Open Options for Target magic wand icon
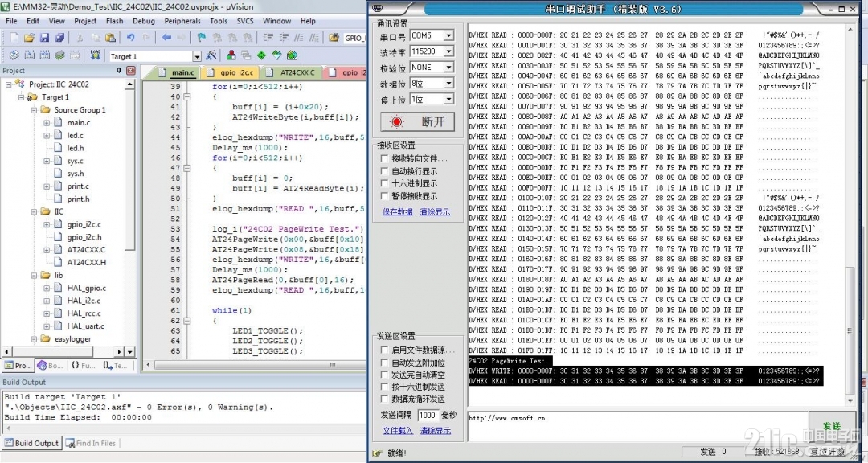 pos(211,56)
